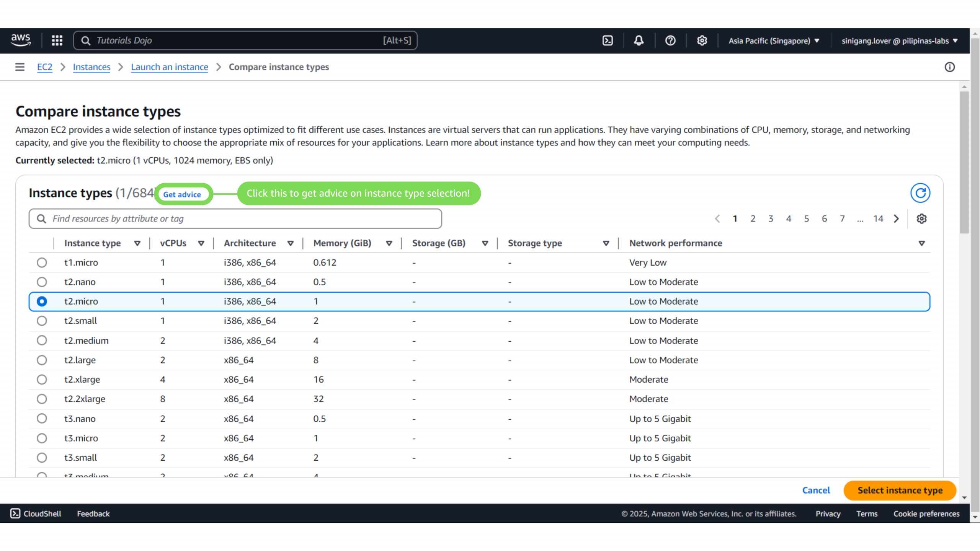
Task: Open notifications bell
Action: point(639,41)
